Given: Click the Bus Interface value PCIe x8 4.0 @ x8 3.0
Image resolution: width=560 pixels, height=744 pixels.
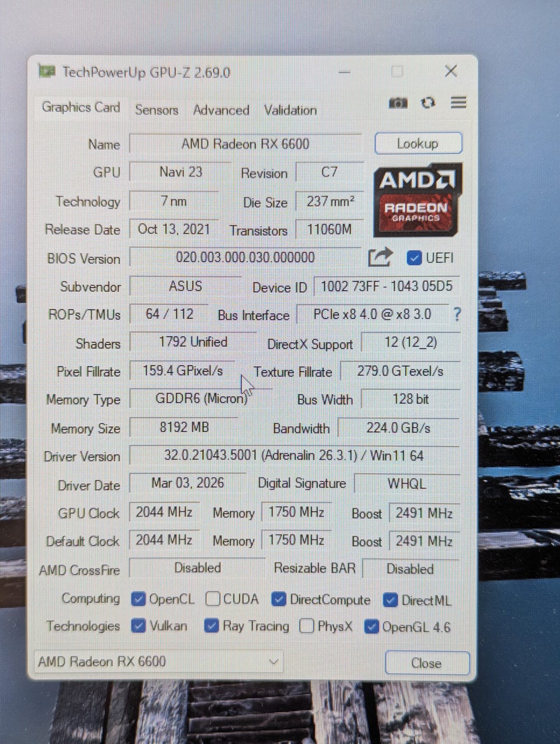Looking at the screenshot, I should [373, 314].
